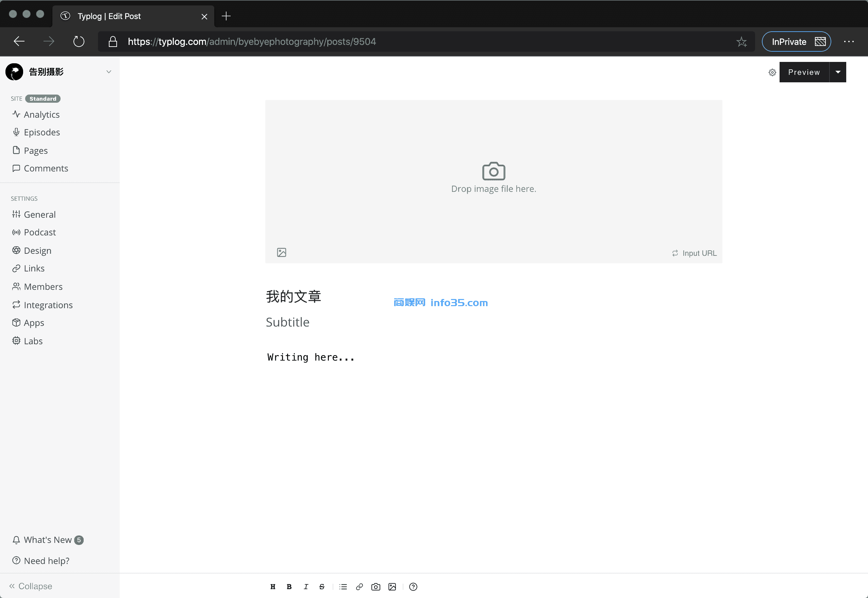
Task: Open the browser's three-dot settings menu
Action: point(849,41)
